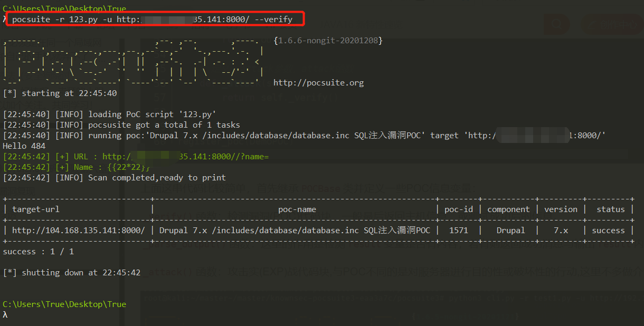
Task: Click the '[*] starting at 22:45:40' line
Action: [60, 93]
